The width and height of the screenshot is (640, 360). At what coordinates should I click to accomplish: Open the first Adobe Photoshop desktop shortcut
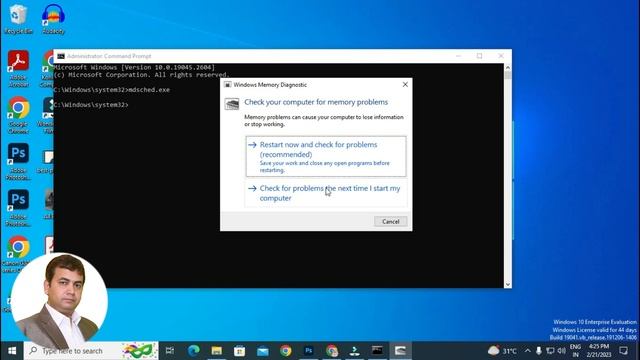pos(18,162)
